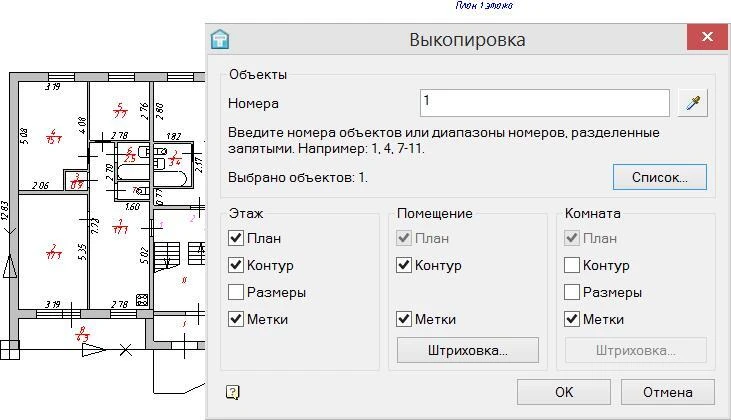Click the Номера input field
The image size is (731, 420).
click(544, 103)
